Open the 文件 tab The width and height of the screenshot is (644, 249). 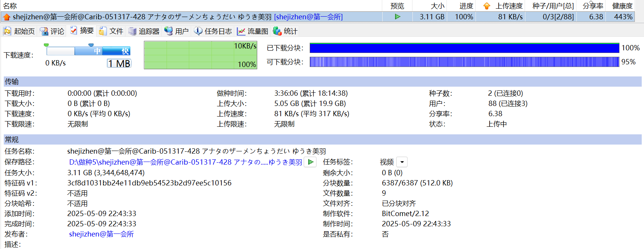(111, 31)
